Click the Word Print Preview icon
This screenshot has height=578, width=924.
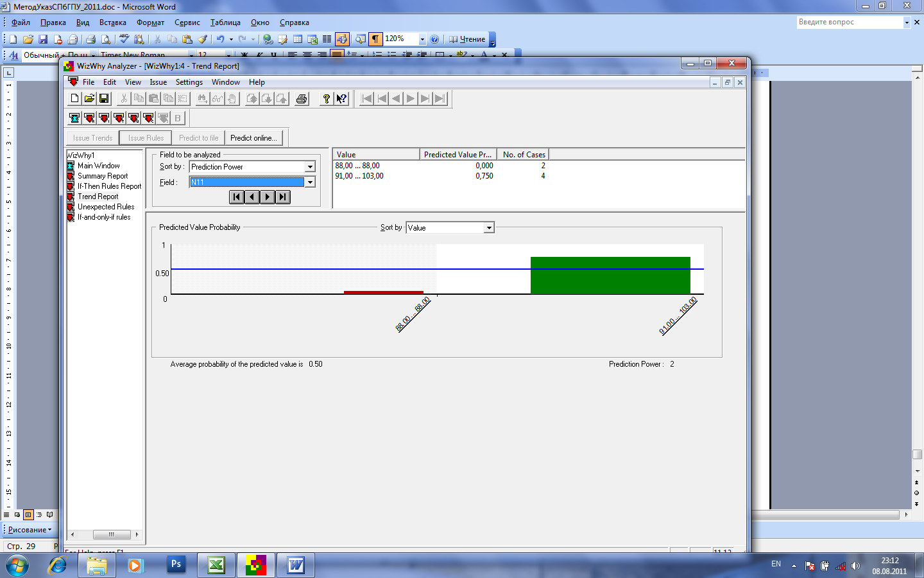pyautogui.click(x=106, y=39)
